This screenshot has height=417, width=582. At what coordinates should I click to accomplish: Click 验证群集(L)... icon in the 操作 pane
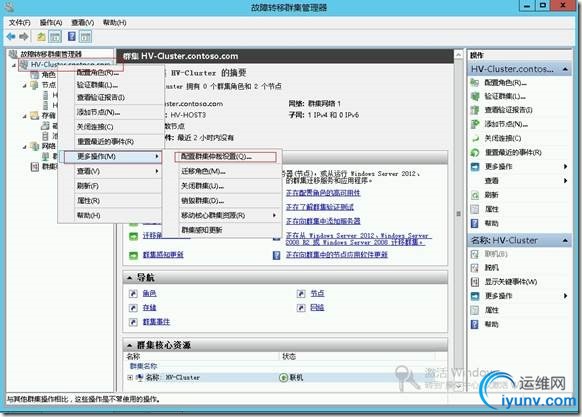[475, 96]
